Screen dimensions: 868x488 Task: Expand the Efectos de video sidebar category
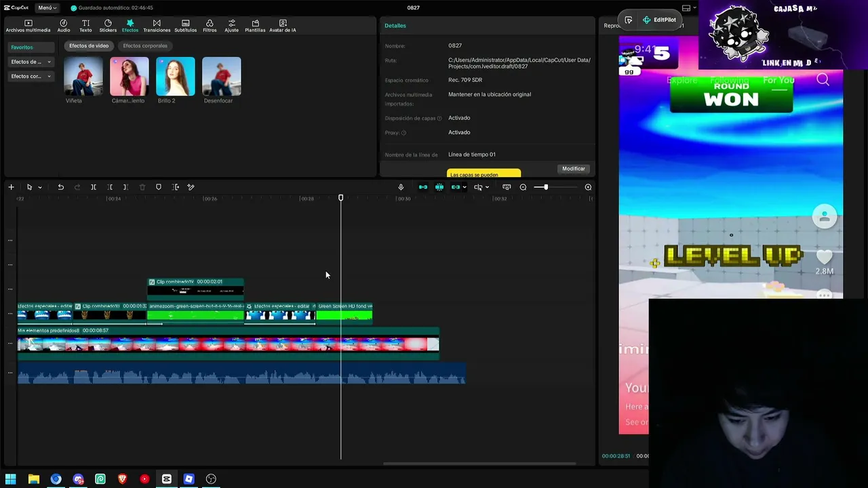pos(31,62)
